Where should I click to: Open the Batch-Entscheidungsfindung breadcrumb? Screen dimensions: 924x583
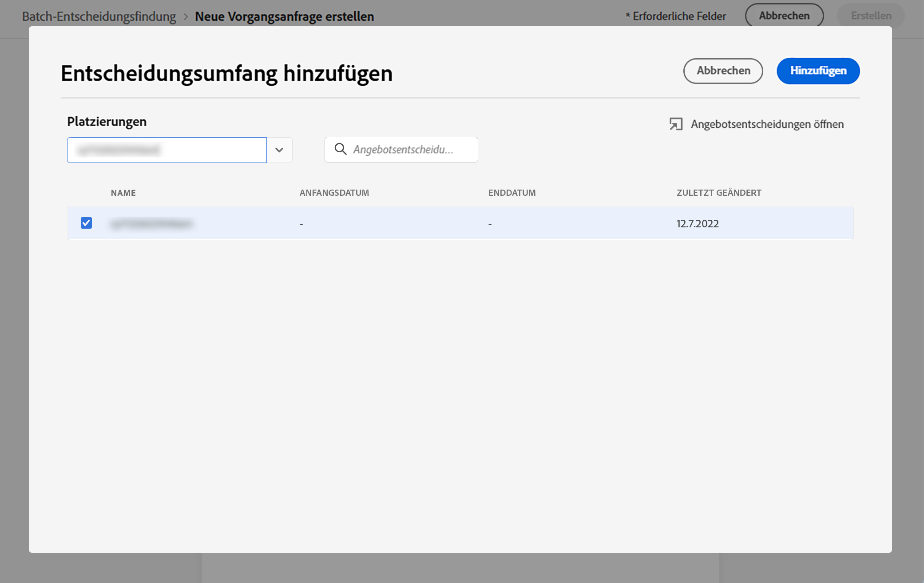coord(99,16)
